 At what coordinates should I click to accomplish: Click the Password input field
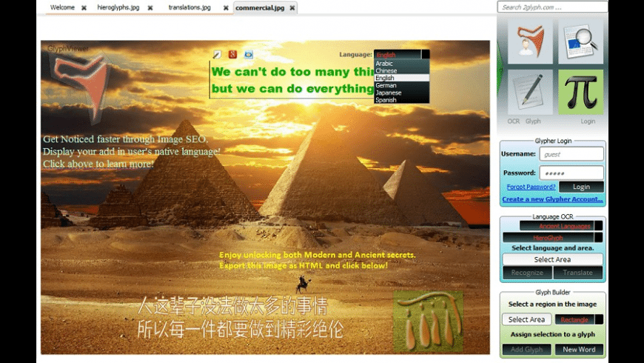tap(571, 173)
